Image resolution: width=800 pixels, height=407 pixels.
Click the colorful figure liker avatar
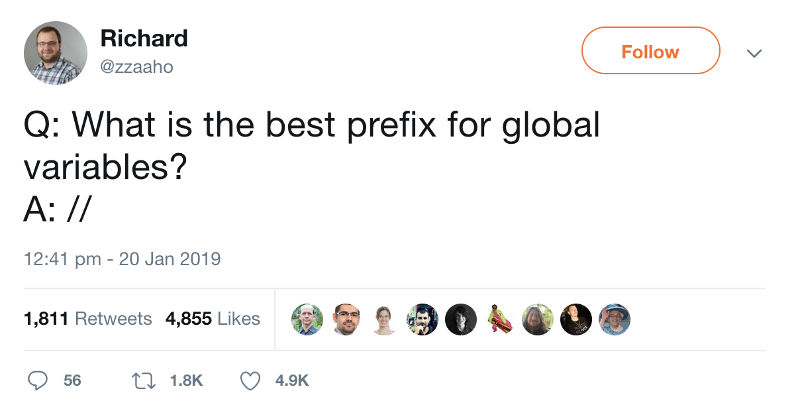499,319
